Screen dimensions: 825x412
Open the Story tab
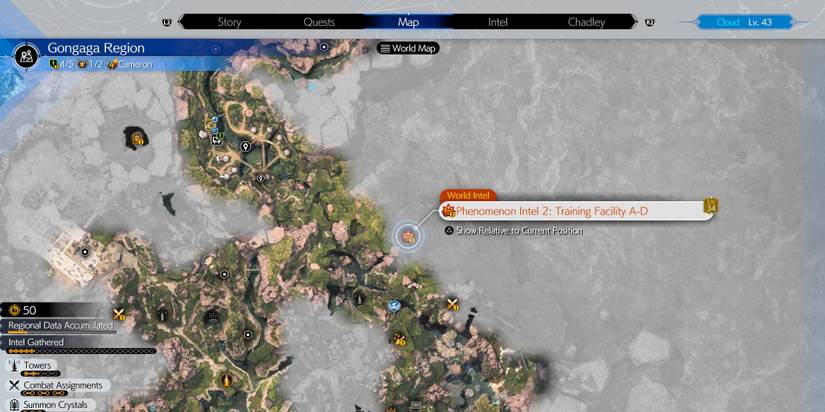229,22
